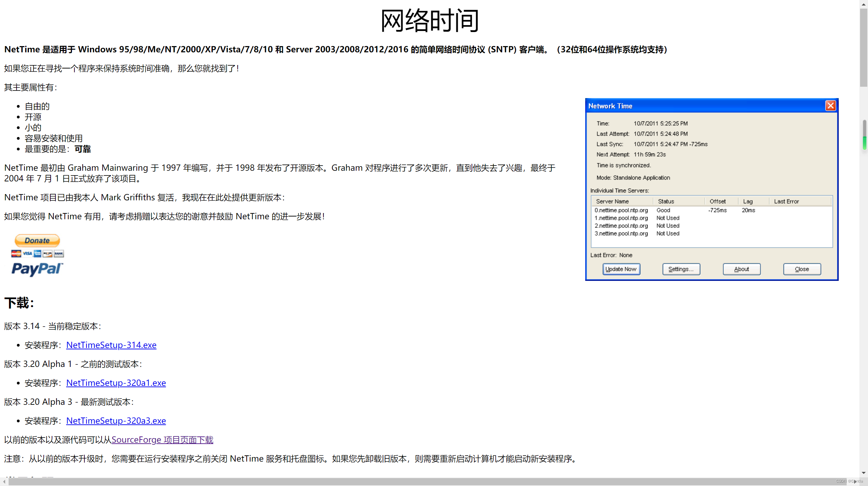The height and width of the screenshot is (486, 868).
Task: Click the 1.nettime.pool.ntp.org server row
Action: pos(622,218)
